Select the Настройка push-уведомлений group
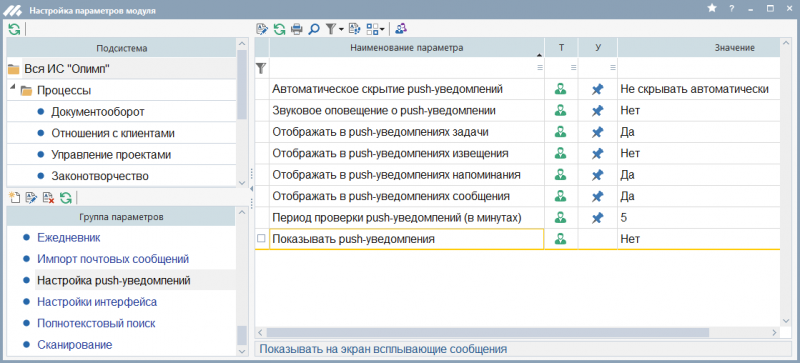Screen dimensions: 800x363 point(114,280)
